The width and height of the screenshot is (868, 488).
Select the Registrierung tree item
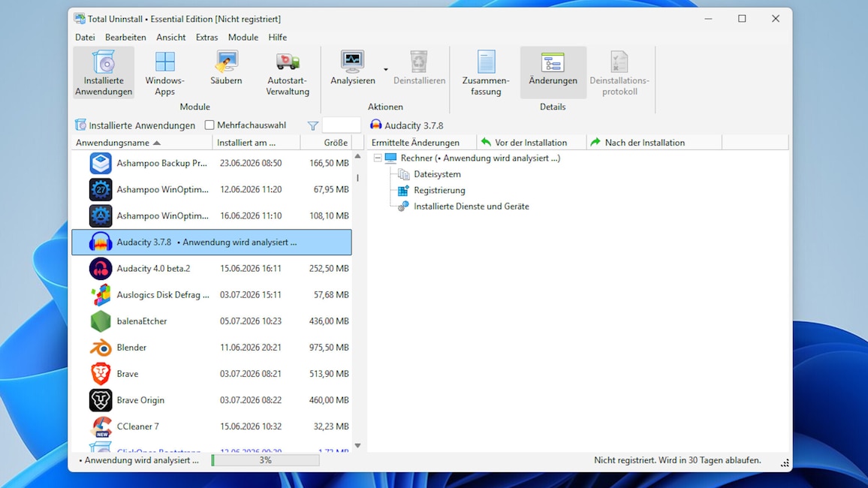pos(439,191)
